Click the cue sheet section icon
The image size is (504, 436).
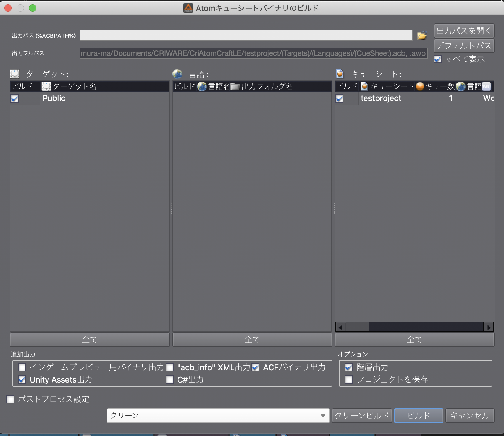point(340,74)
